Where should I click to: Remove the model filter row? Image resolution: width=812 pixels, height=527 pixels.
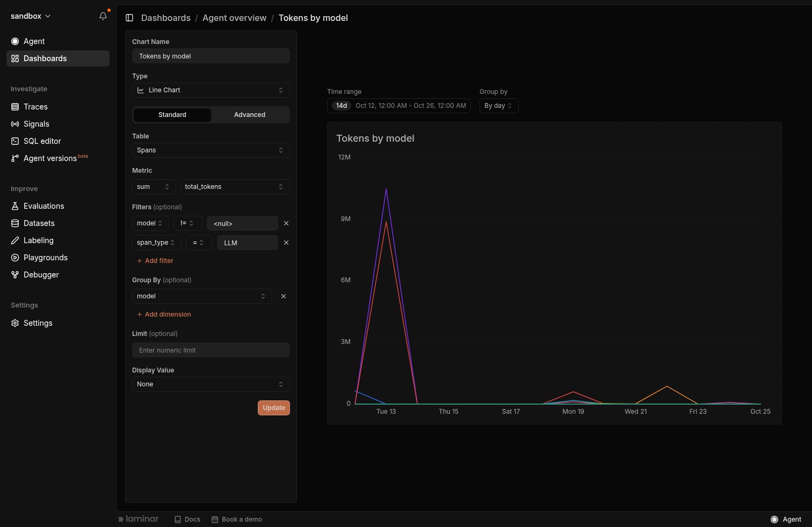tap(286, 223)
